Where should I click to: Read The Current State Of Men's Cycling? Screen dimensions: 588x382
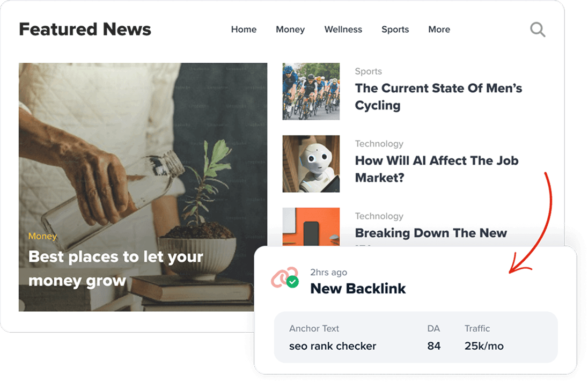pos(438,97)
